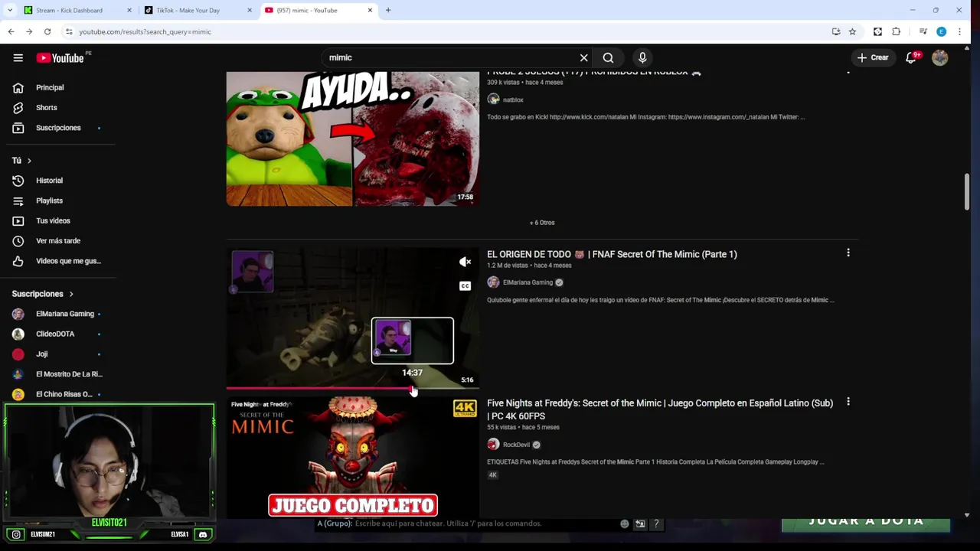This screenshot has height=551, width=980.
Task: Open the Chrome extensions puzzle icon
Action: point(897,31)
